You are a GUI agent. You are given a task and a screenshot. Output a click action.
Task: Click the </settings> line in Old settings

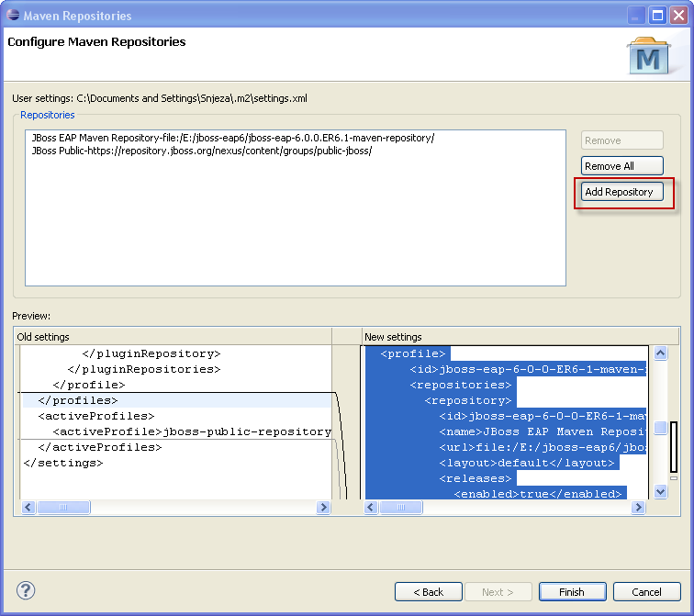coord(62,463)
